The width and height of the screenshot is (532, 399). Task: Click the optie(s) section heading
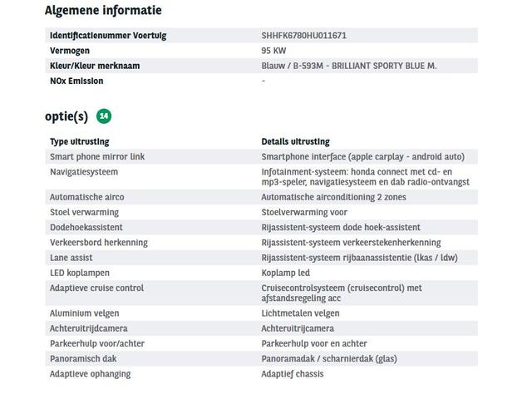pos(66,116)
